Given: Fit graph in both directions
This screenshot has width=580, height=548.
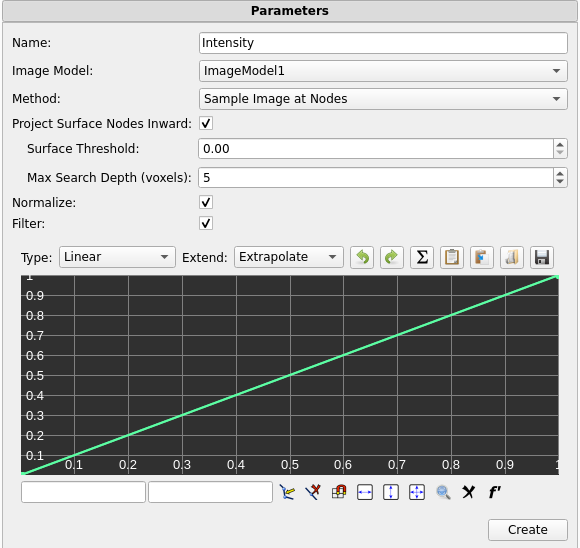Looking at the screenshot, I should 417,492.
